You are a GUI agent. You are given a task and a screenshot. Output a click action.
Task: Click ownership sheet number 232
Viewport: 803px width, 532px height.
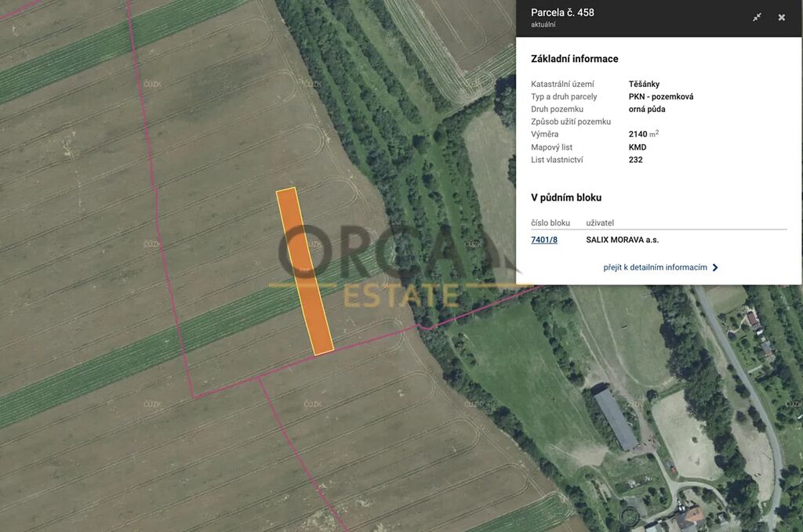coord(635,159)
